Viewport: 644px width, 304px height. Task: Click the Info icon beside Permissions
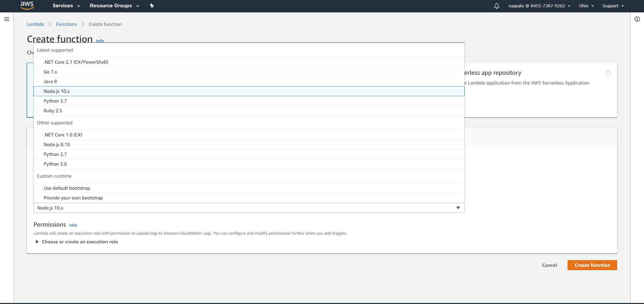point(73,225)
